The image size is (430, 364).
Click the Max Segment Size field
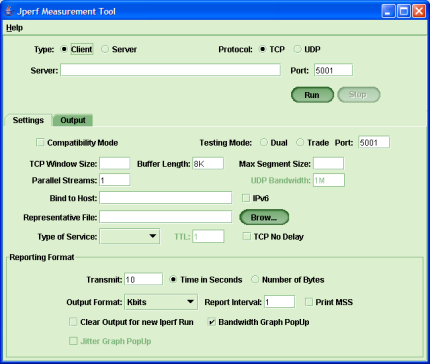point(329,164)
